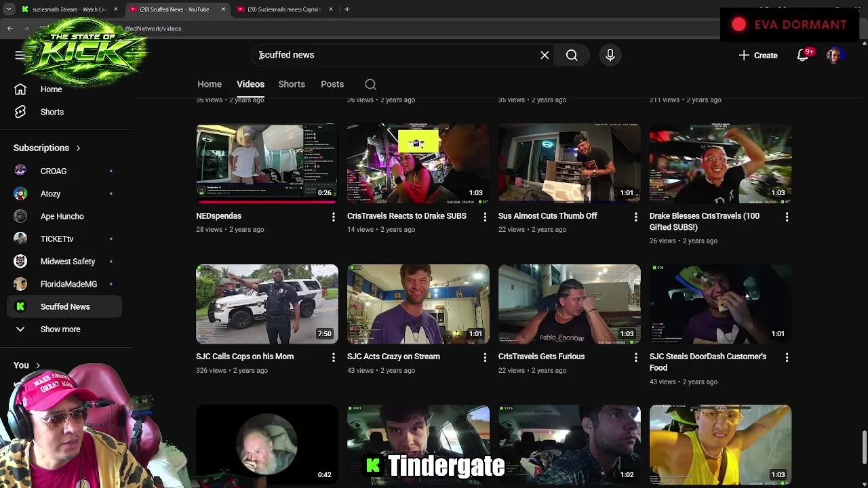
Task: Open the Sus Almost Cuts Thumb Off title
Action: pos(547,216)
